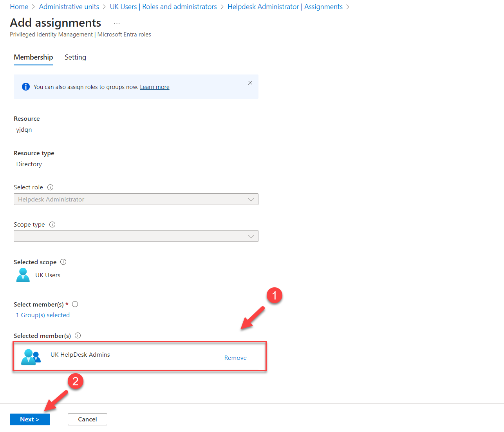Click the UK HelpDesk Admins group icon

pos(31,356)
